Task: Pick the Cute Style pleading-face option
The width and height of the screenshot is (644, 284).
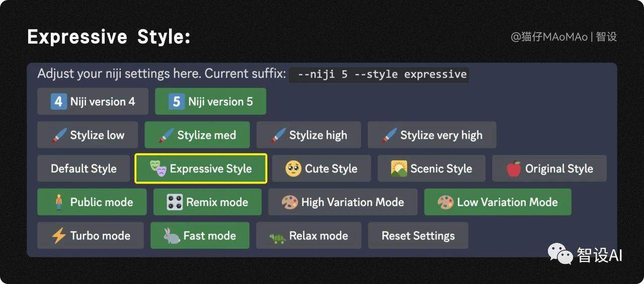Action: click(321, 168)
